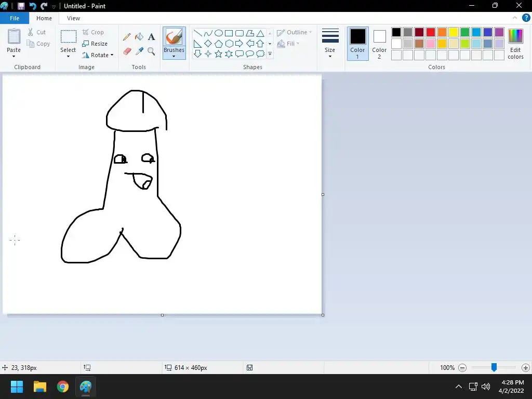Select the Eraser tool
The height and width of the screenshot is (399, 532).
click(x=127, y=51)
